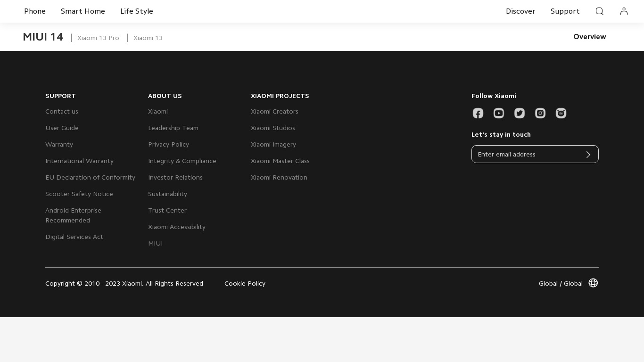
Task: Open Privacy Policy link
Action: (168, 144)
